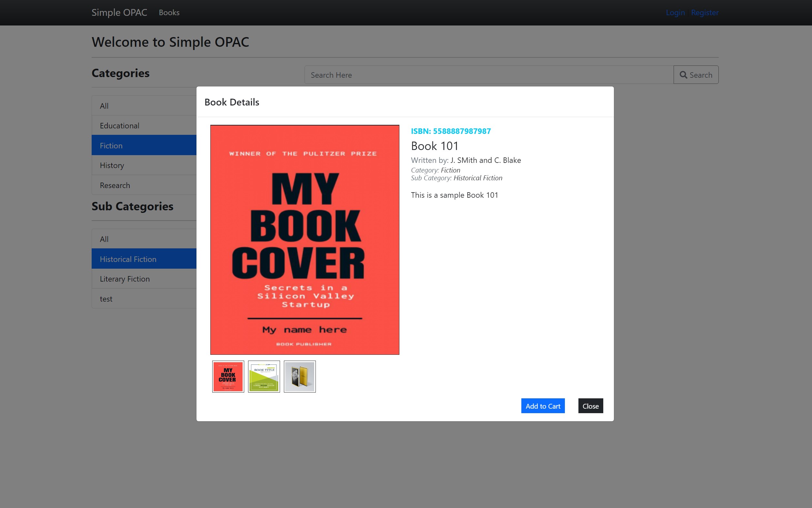812x508 pixels.
Task: Click the Simple OPAC menu item
Action: pyautogui.click(x=119, y=12)
